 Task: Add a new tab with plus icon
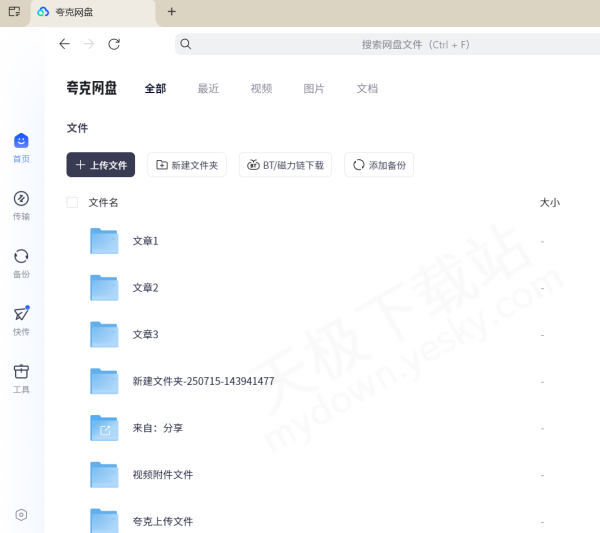(x=171, y=11)
